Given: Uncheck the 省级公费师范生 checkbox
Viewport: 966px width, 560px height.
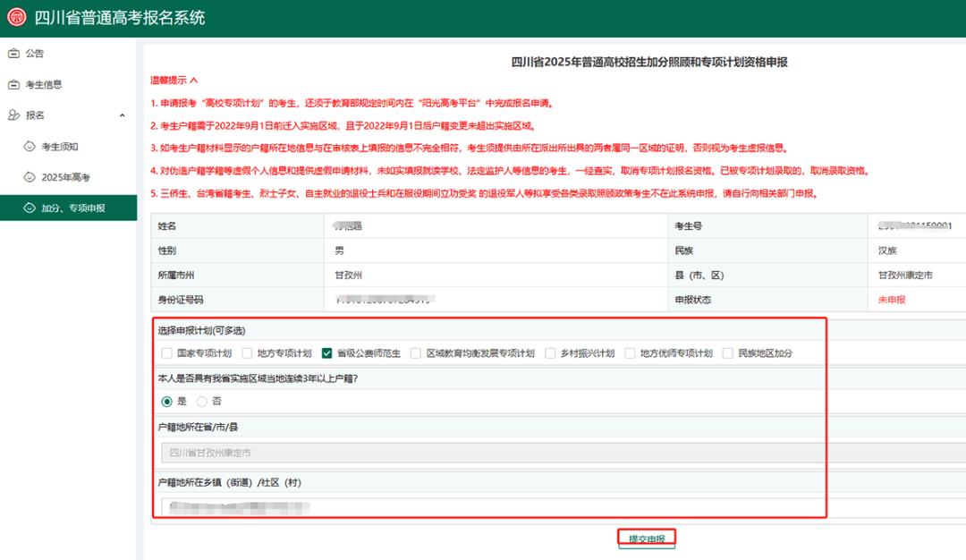Looking at the screenshot, I should click(x=326, y=353).
